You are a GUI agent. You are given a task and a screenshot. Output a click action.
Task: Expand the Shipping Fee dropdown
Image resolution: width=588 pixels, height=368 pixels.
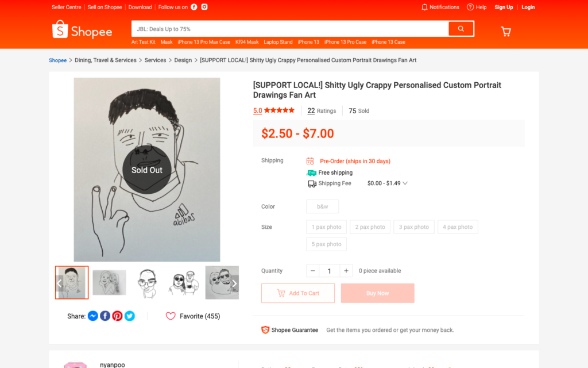pos(405,183)
